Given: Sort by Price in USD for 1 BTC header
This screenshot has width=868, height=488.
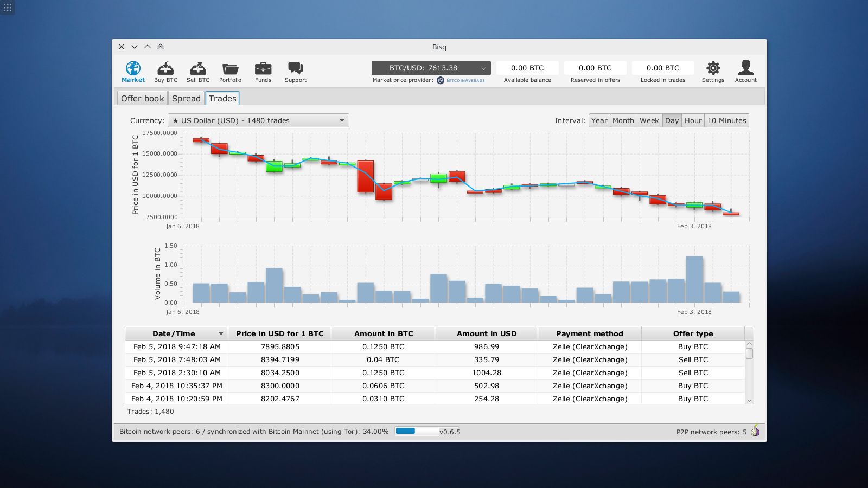Looking at the screenshot, I should click(x=280, y=333).
